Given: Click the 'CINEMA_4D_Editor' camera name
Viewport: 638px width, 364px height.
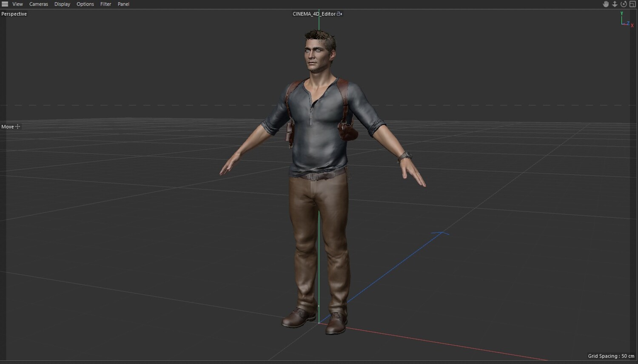Looking at the screenshot, I should tap(314, 14).
